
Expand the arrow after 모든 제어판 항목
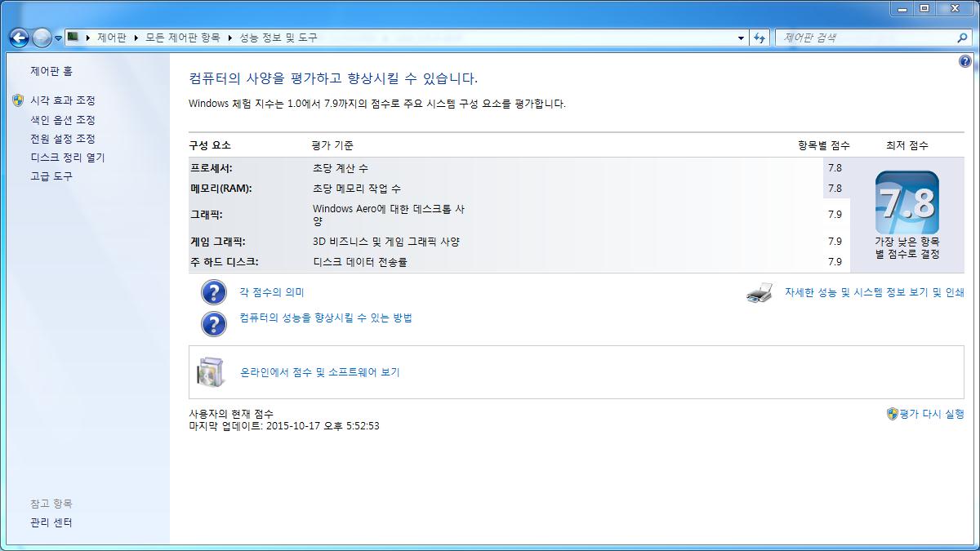click(229, 38)
